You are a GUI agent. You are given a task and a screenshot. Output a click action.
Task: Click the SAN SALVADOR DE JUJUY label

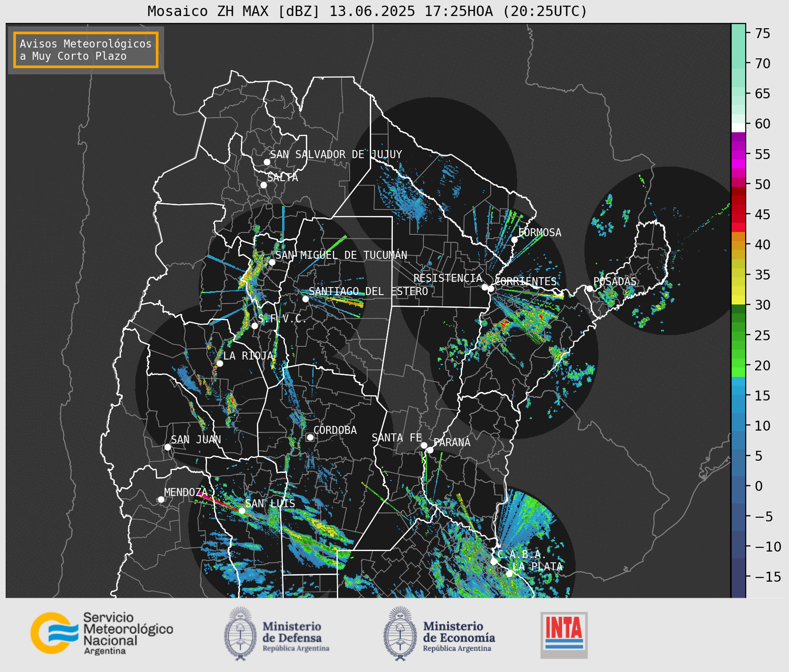[336, 154]
